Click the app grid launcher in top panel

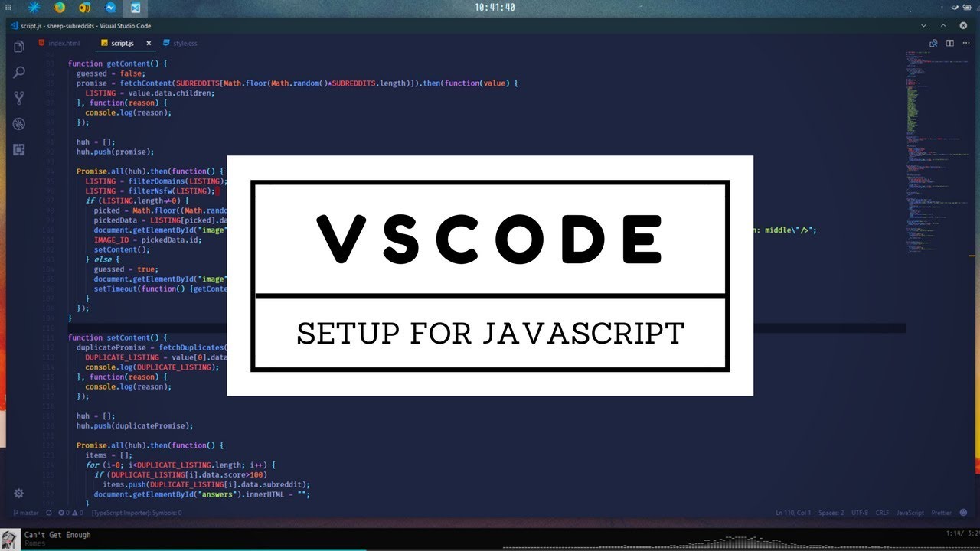tap(10, 8)
